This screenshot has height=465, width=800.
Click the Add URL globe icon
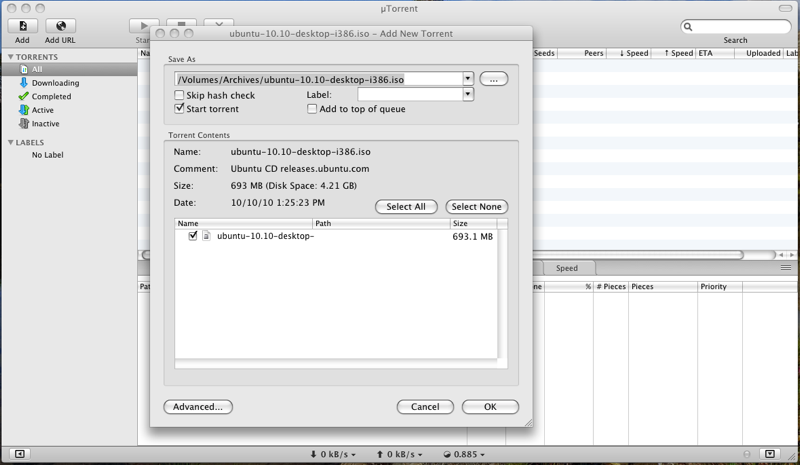click(60, 26)
